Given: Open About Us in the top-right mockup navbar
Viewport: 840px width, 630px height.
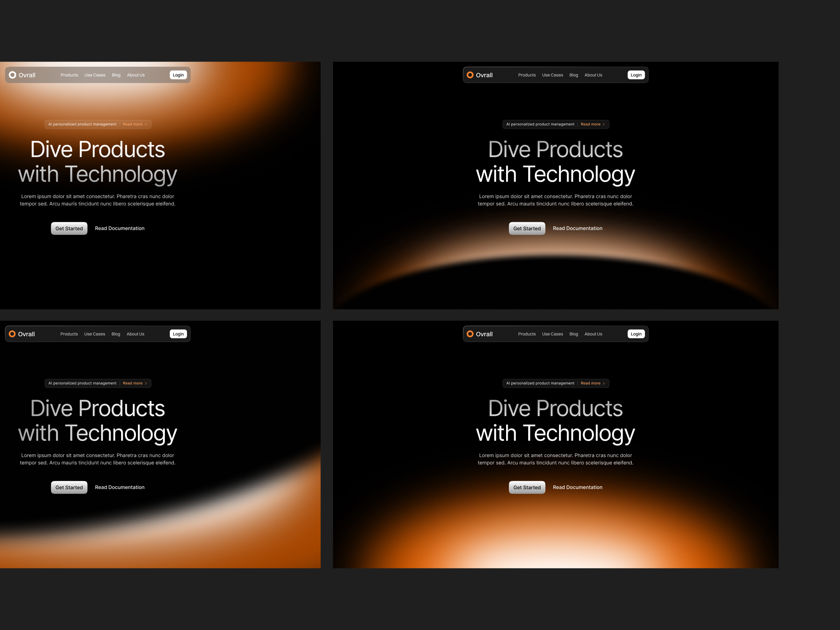Looking at the screenshot, I should click(593, 75).
